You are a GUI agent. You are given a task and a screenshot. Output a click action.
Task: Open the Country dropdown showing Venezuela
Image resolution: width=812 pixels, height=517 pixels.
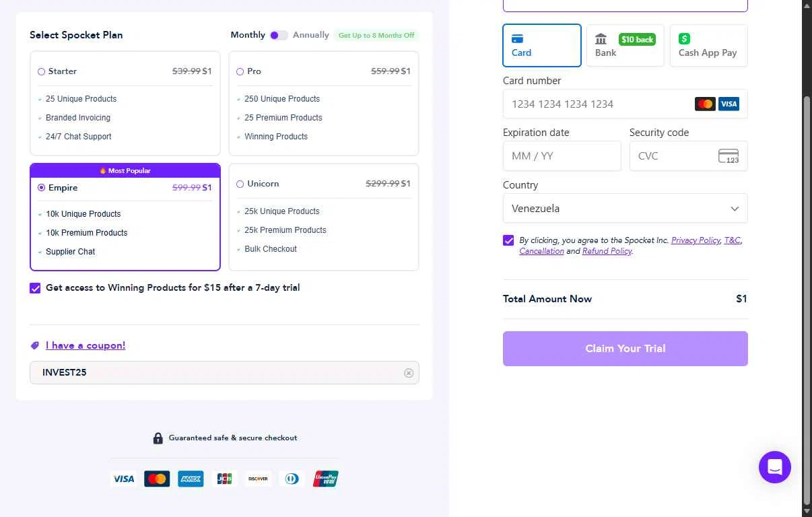[625, 208]
